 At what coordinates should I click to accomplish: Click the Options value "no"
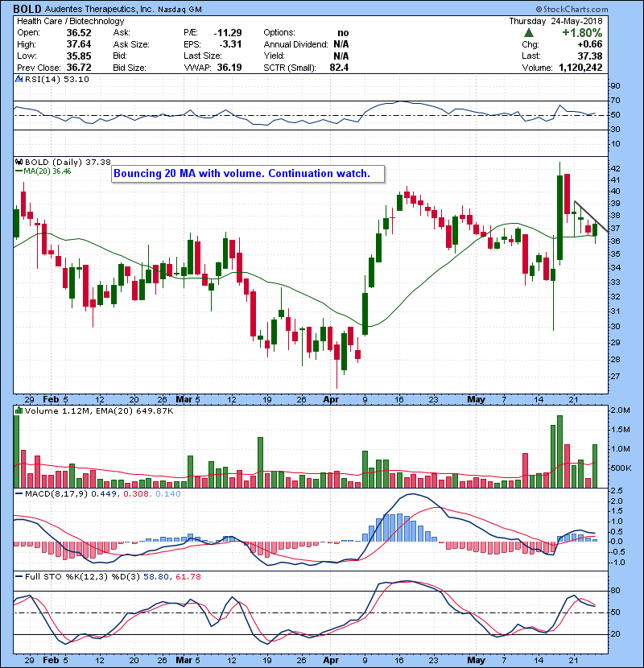(343, 33)
